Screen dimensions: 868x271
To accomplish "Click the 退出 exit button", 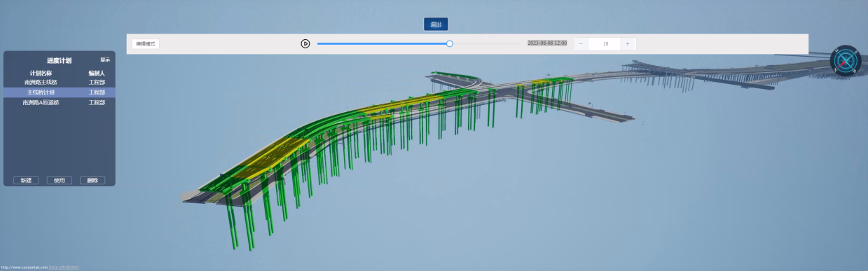I will [436, 25].
